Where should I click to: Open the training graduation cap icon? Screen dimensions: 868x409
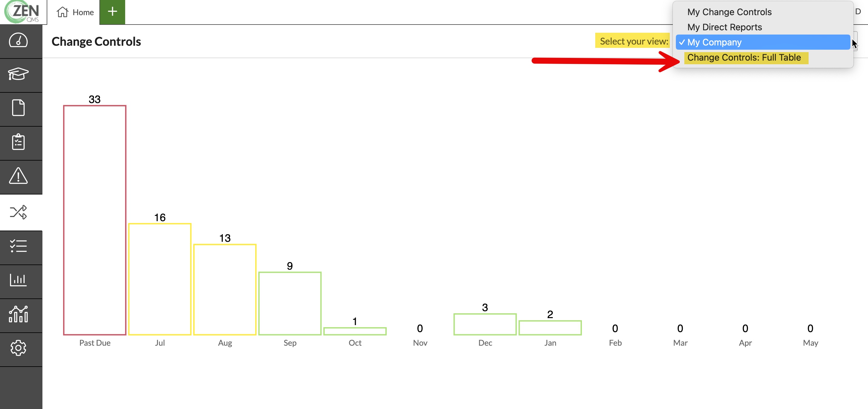18,74
